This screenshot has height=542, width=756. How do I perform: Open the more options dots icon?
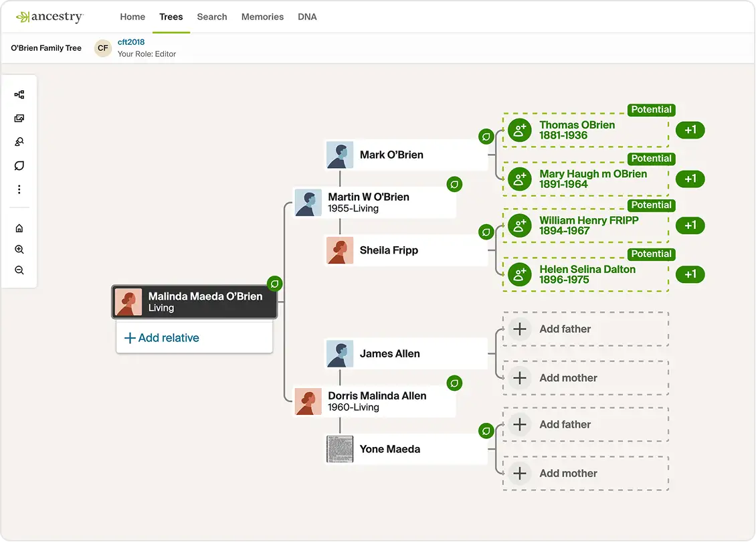tap(19, 189)
